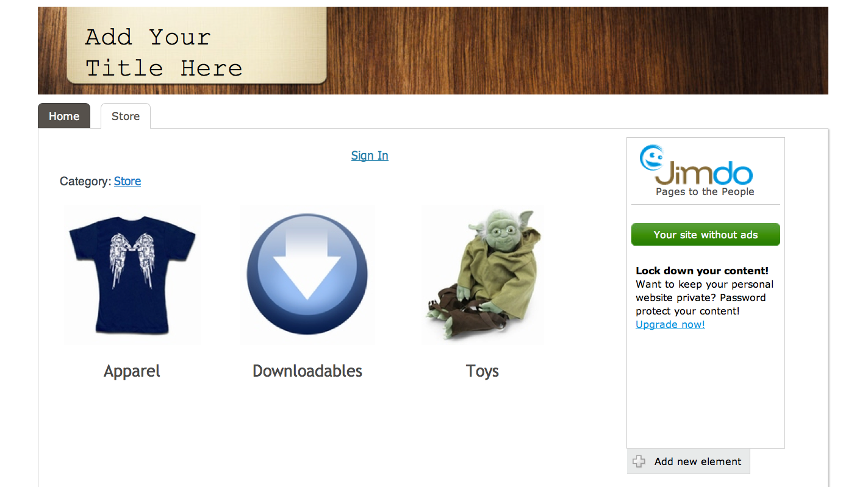Select the Yoda plush Toys image
The width and height of the screenshot is (868, 487).
click(x=482, y=274)
